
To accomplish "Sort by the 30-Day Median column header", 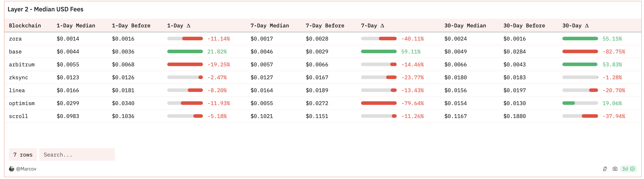I will (x=465, y=26).
